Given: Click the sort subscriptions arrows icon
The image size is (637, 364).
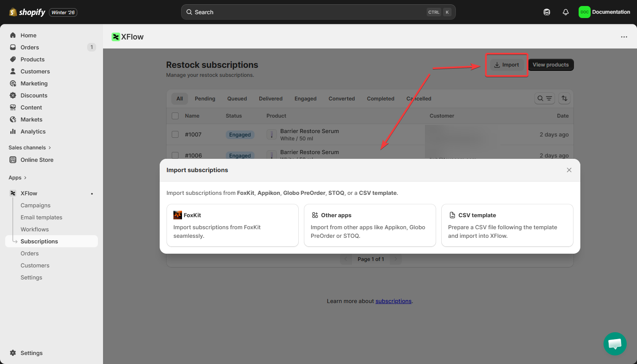Looking at the screenshot, I should pos(564,98).
